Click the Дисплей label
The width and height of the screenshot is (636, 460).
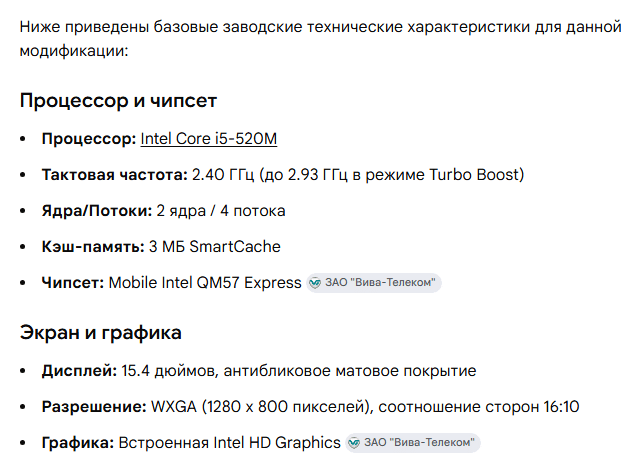pos(79,371)
